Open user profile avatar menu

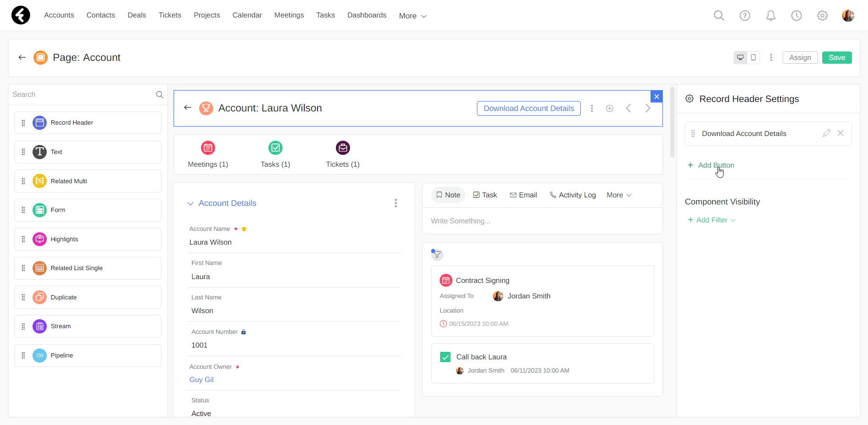point(848,16)
